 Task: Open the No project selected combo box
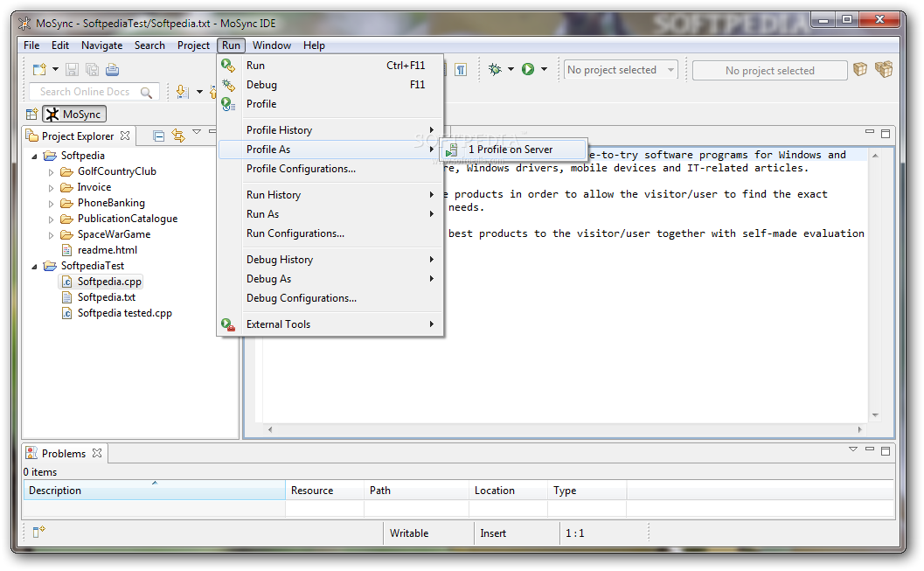click(621, 70)
